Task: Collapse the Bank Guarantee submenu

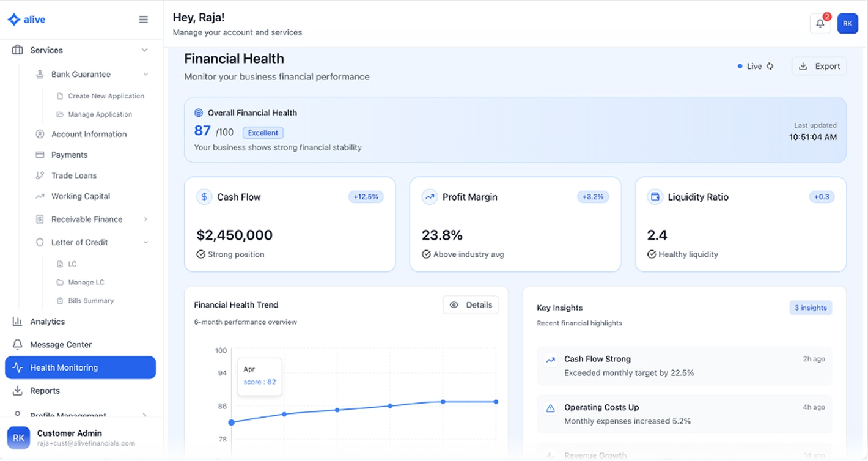Action: (145, 75)
